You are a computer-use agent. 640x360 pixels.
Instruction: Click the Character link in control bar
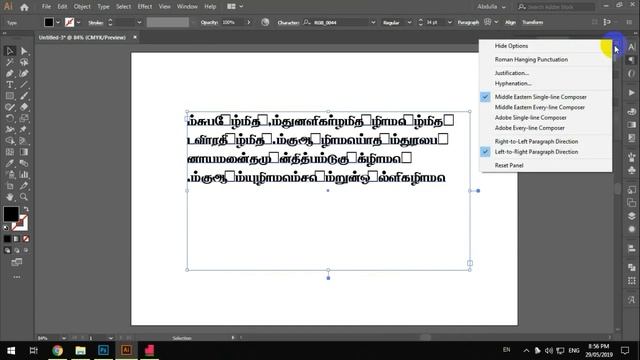click(x=288, y=22)
